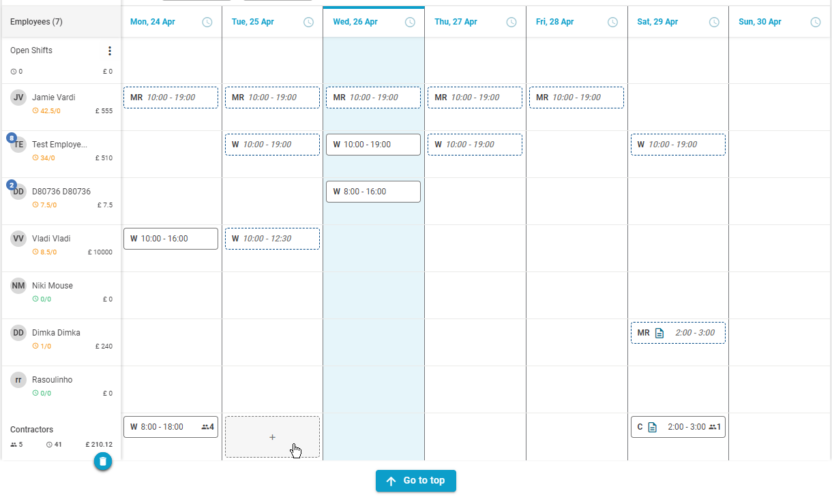Open Test Employee's Saturday 10:00 - 19:00 shift
The image size is (832, 504).
coord(678,145)
